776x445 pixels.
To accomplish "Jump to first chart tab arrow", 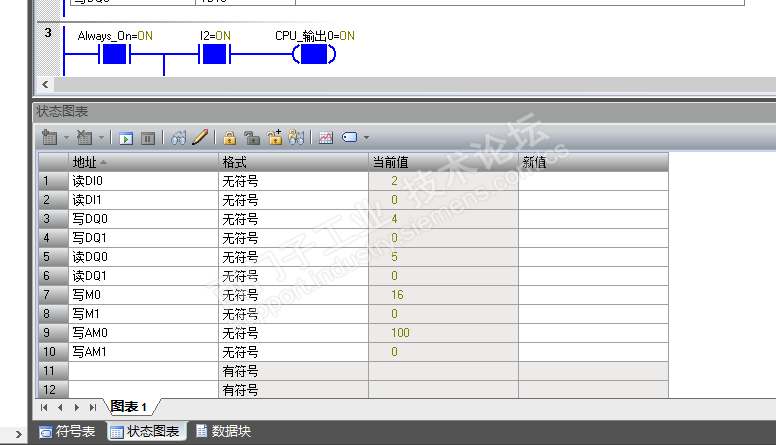I will 44,407.
